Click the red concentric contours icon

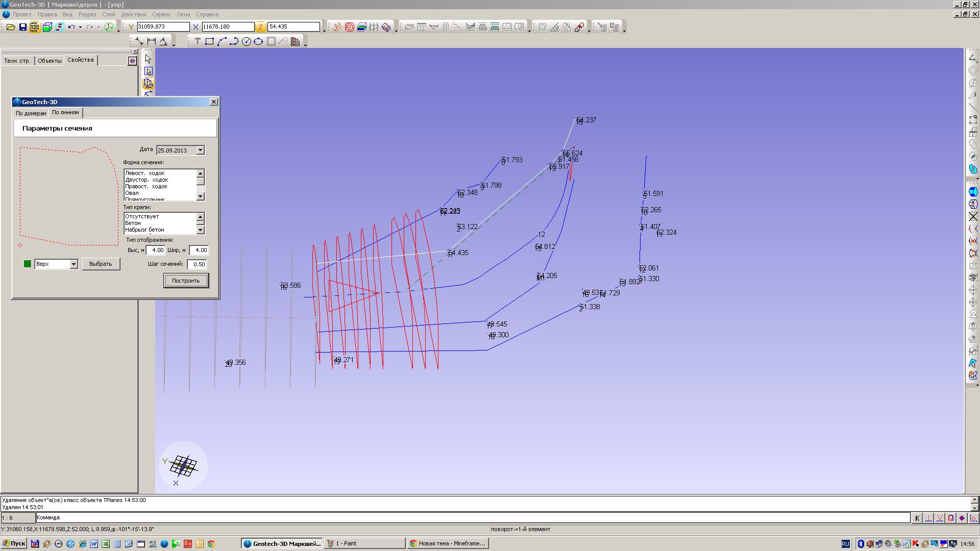coord(350,27)
